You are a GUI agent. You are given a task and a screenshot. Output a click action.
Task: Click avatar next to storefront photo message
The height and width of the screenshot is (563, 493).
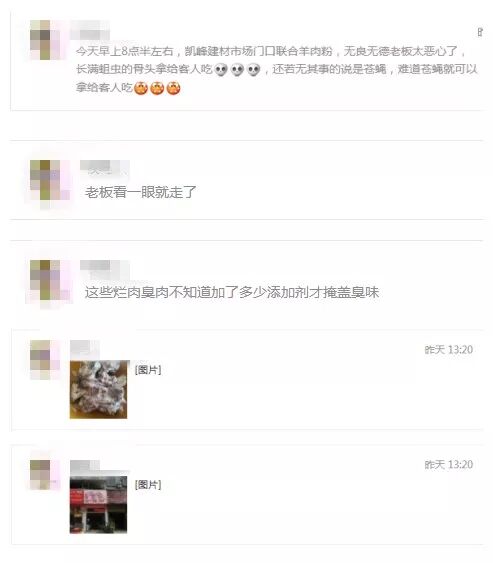click(x=45, y=475)
